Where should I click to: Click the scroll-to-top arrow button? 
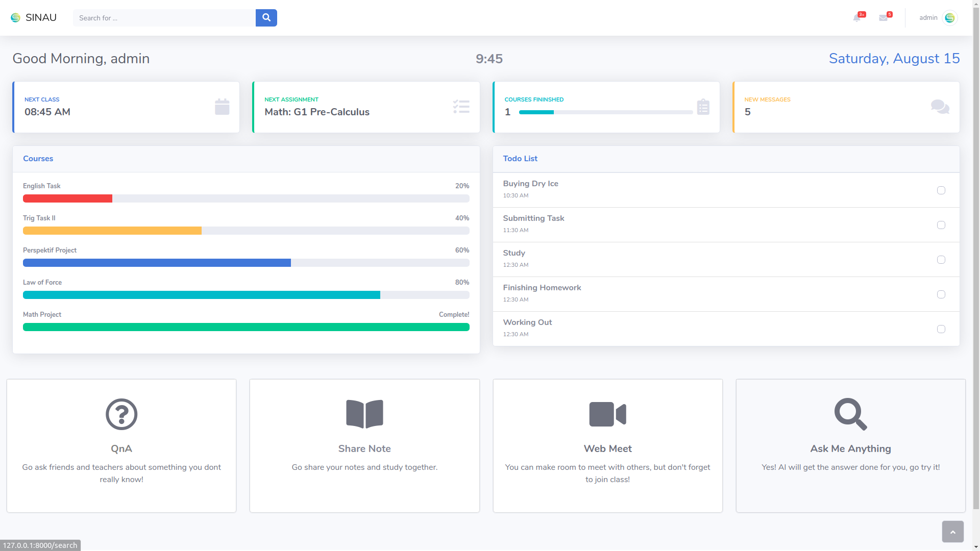tap(952, 532)
